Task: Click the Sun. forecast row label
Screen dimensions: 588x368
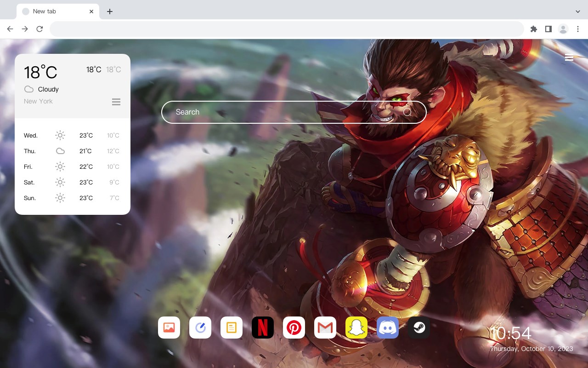Action: click(30, 198)
